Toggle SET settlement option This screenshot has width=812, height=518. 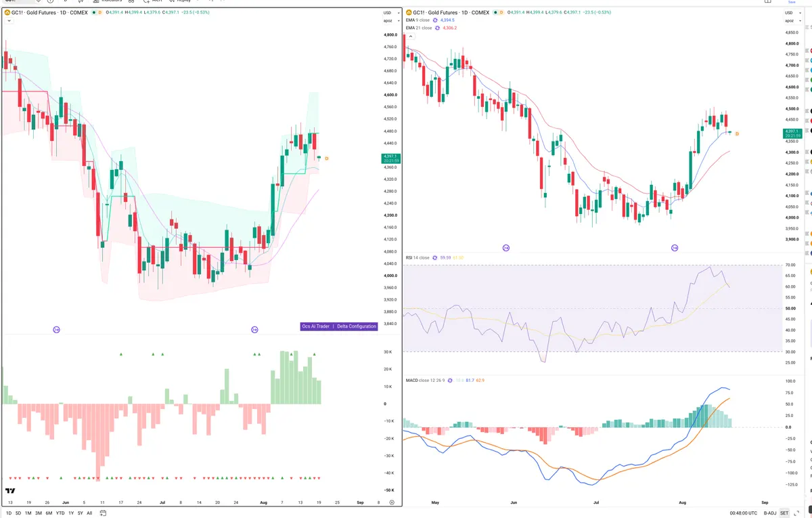tap(784, 513)
